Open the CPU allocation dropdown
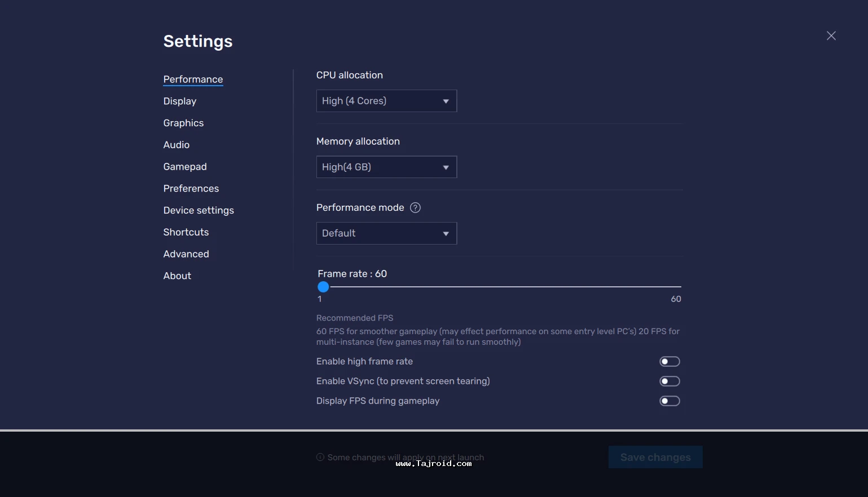Screen dimensions: 868x497 386,101
